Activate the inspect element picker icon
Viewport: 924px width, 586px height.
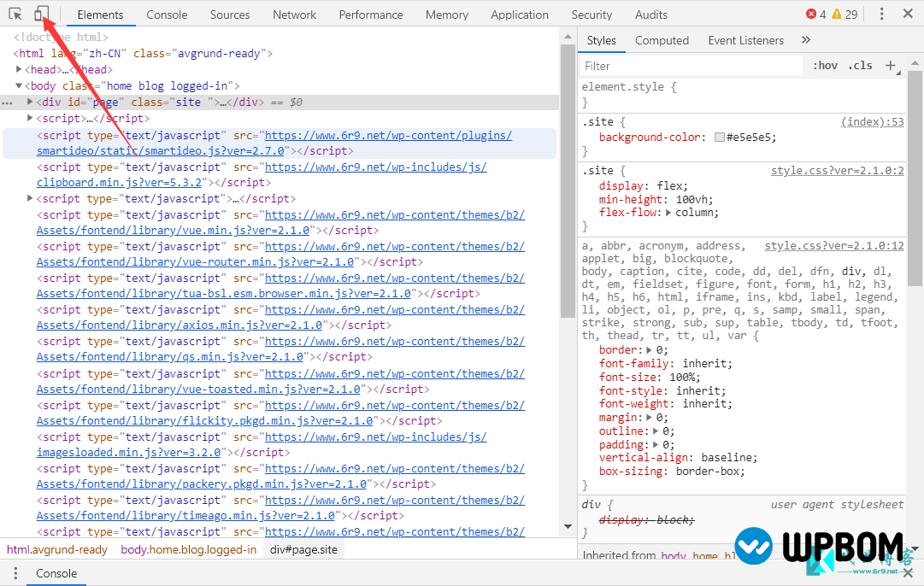click(x=15, y=14)
